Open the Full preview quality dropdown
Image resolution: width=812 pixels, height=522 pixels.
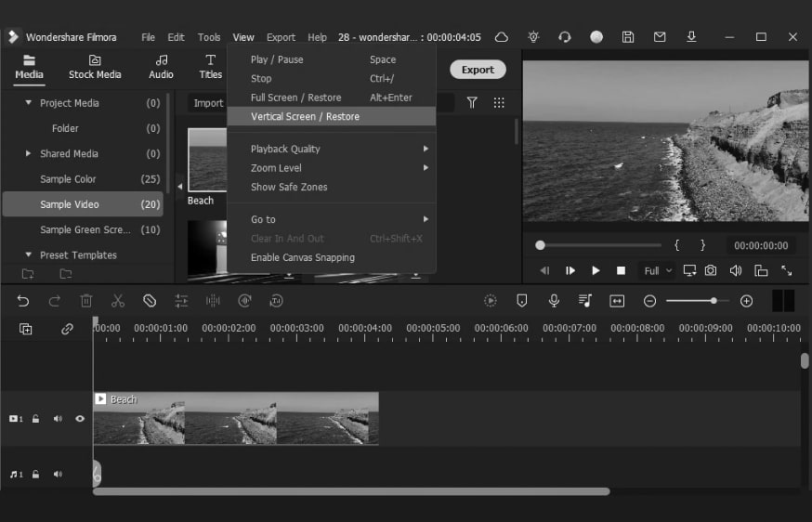[657, 271]
